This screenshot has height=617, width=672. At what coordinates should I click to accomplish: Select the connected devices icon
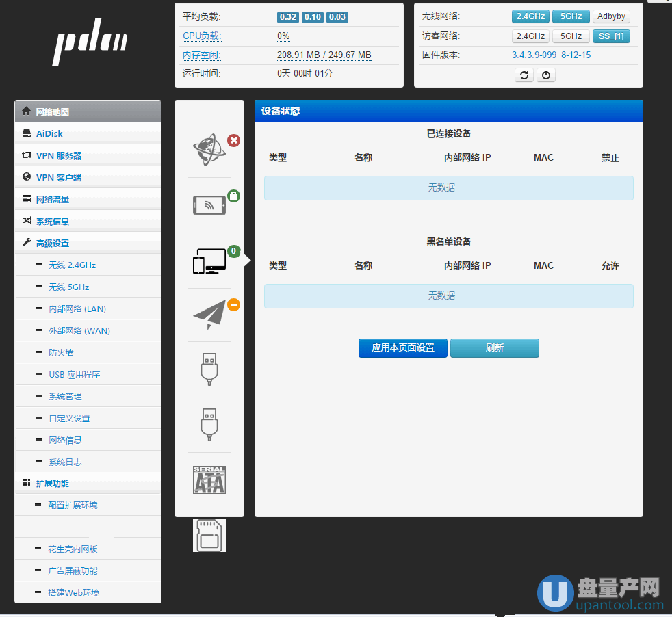[x=209, y=261]
